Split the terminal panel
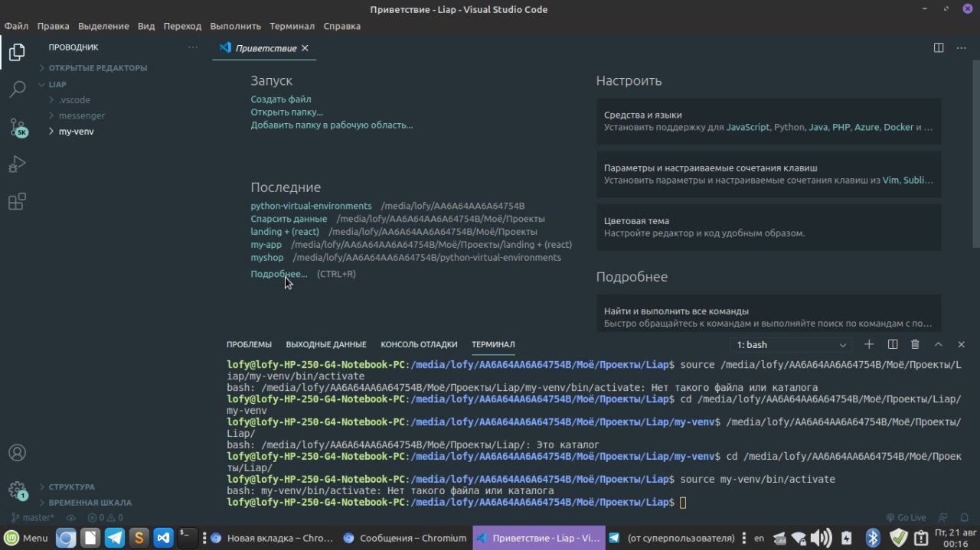Viewport: 980px width, 550px height. [x=893, y=344]
